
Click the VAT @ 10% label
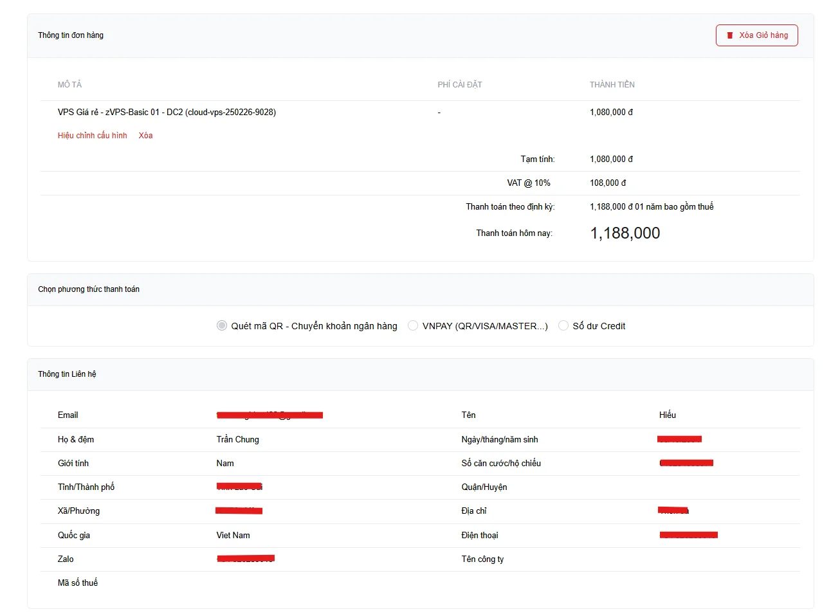pos(529,183)
